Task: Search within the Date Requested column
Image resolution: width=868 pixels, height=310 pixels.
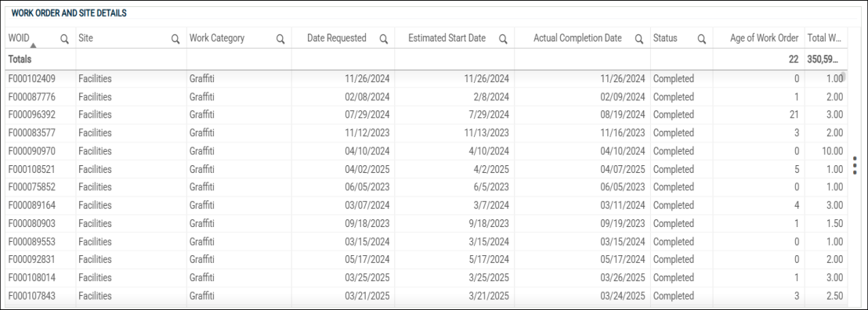Action: (x=384, y=39)
